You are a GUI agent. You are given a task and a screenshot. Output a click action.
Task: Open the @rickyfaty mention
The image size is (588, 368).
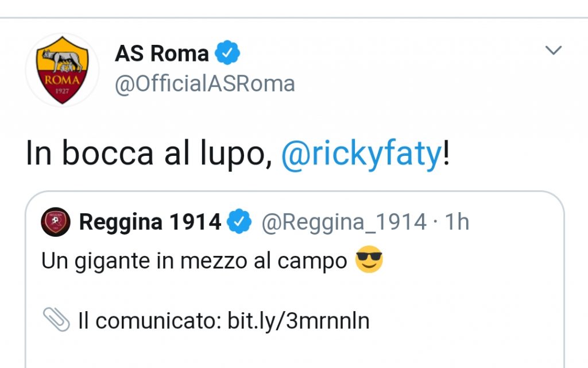click(362, 154)
